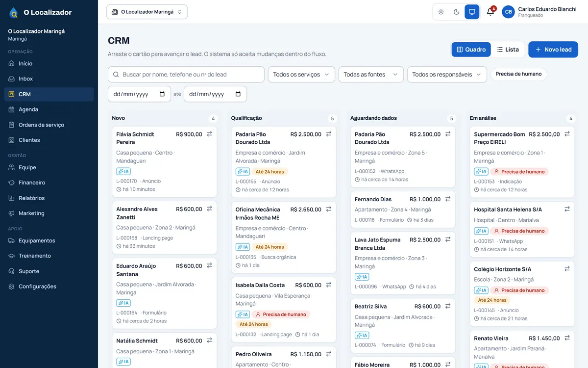
Task: Click move icon on Fernando Dias card
Action: coord(447,199)
